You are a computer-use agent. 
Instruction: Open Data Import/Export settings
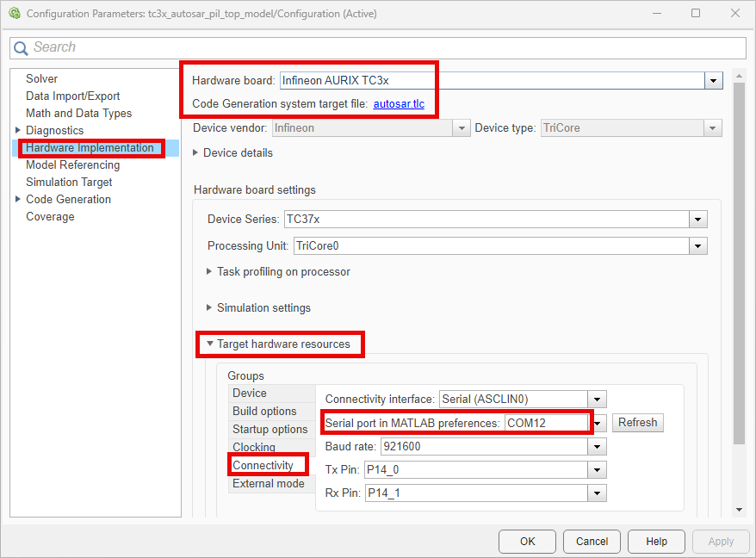coord(73,96)
